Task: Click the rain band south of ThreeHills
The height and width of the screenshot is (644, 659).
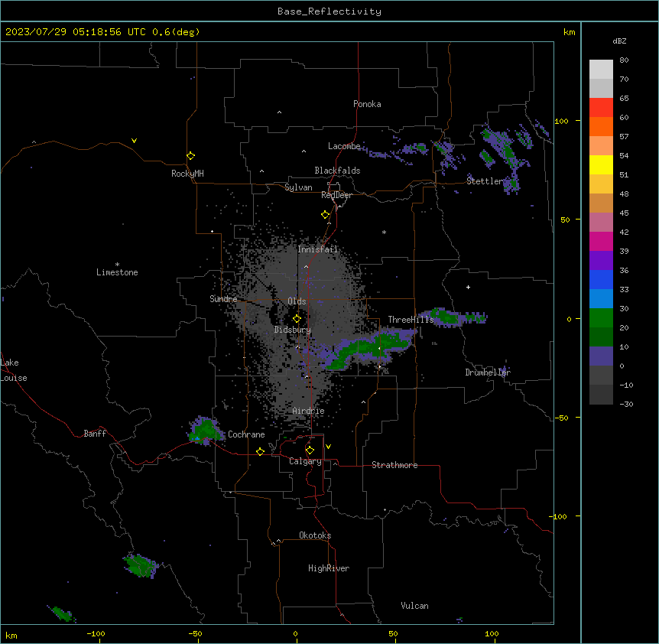Action: [368, 348]
